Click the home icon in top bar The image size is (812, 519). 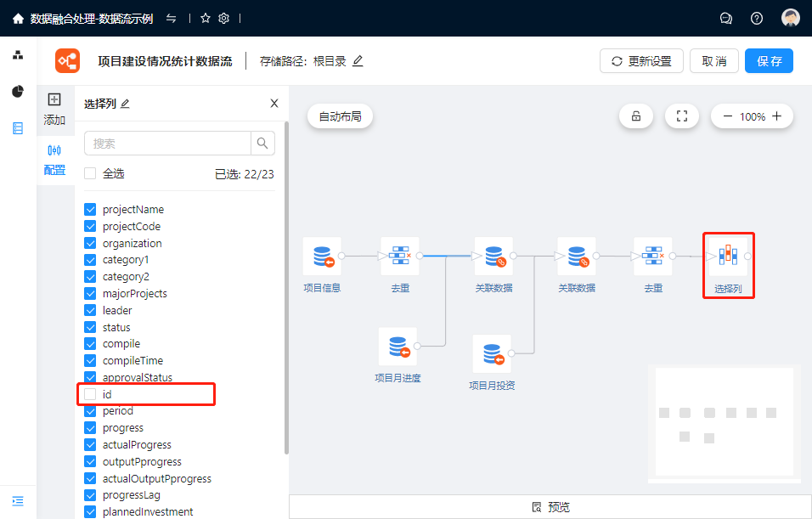(x=18, y=18)
